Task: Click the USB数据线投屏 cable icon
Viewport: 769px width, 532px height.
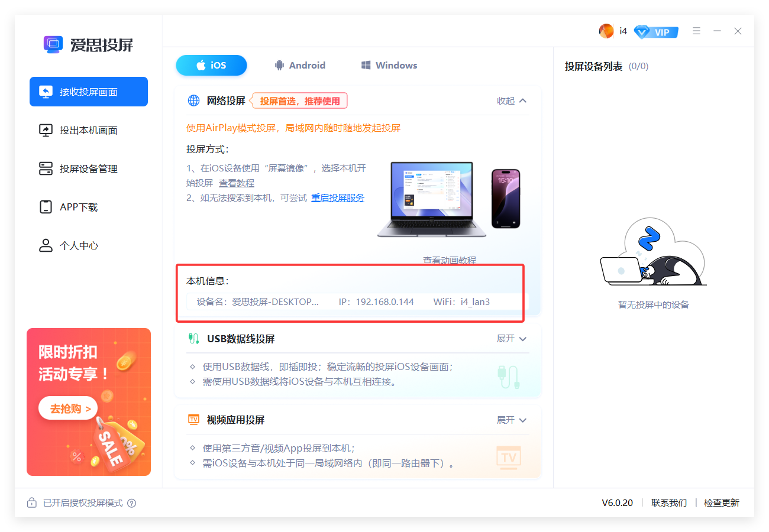Action: point(193,338)
